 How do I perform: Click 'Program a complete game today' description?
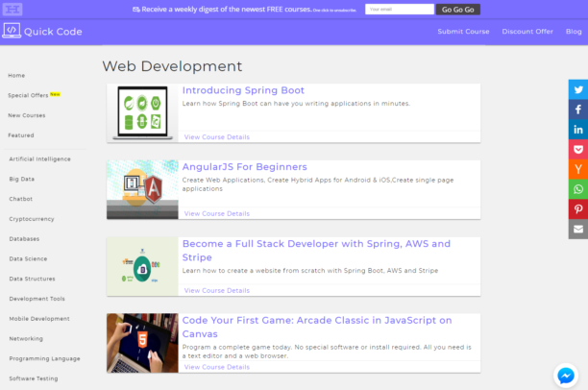coord(327,352)
